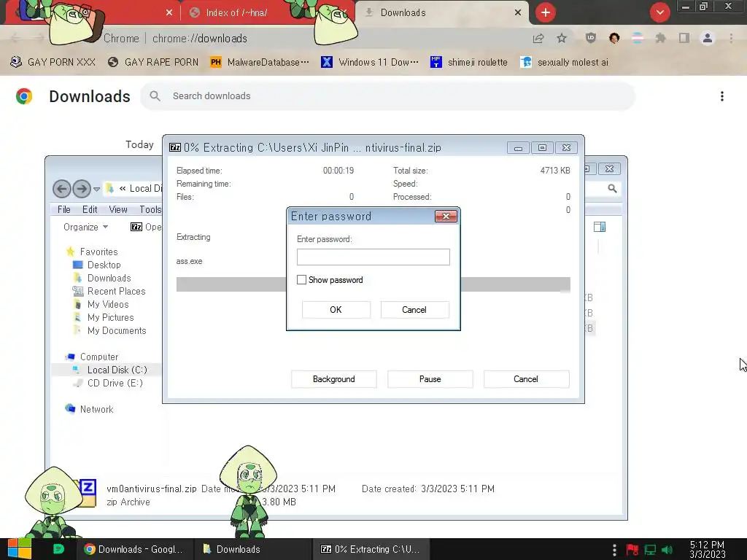Click the Enter password text field
This screenshot has height=560, width=747.
[x=373, y=257]
